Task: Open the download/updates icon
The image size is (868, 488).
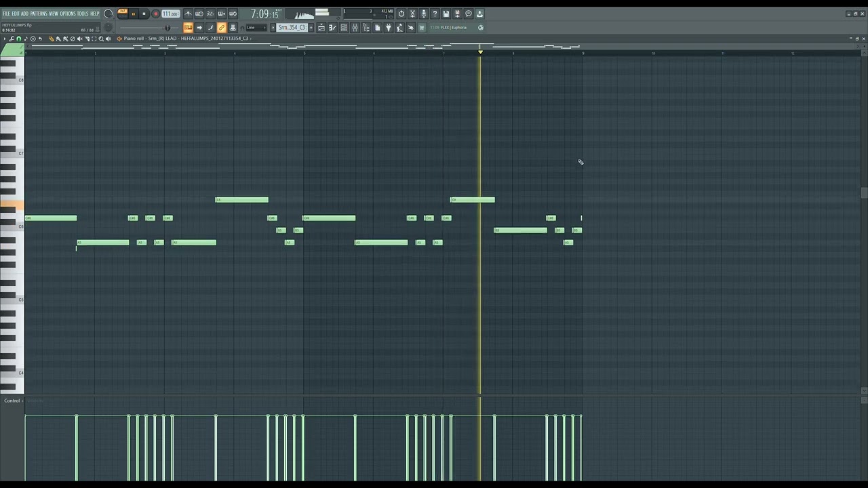Action: point(479,14)
